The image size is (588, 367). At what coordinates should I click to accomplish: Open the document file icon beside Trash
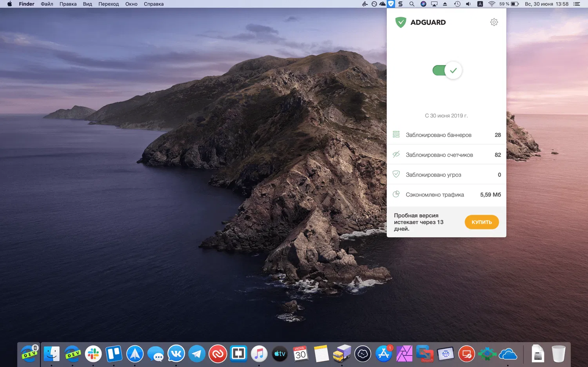click(538, 354)
